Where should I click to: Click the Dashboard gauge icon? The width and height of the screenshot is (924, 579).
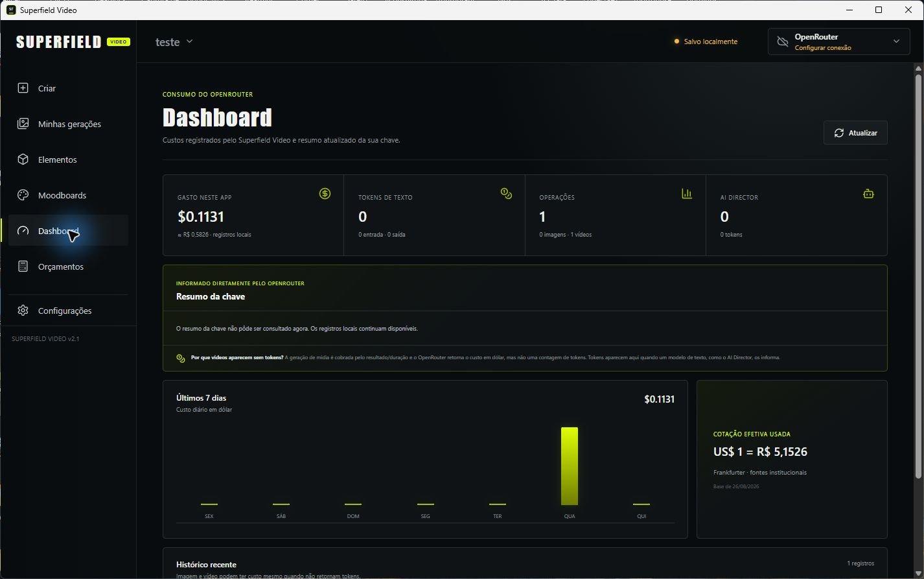(x=23, y=230)
